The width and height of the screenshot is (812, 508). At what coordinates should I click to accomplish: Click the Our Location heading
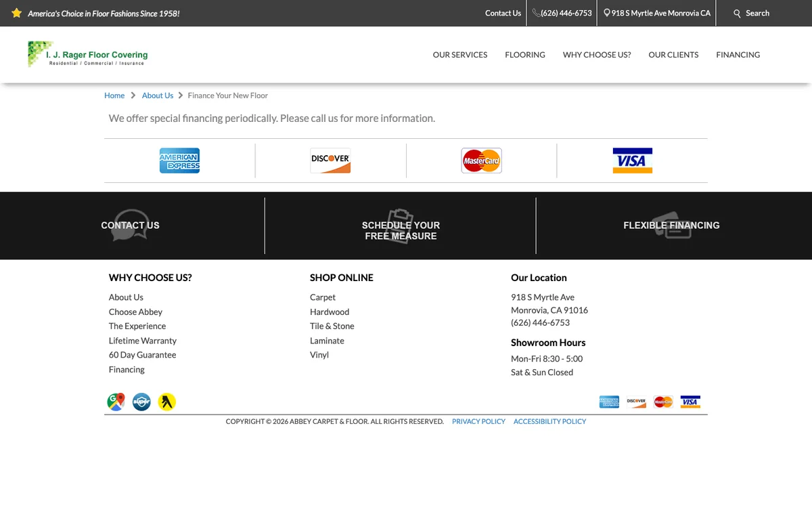539,278
